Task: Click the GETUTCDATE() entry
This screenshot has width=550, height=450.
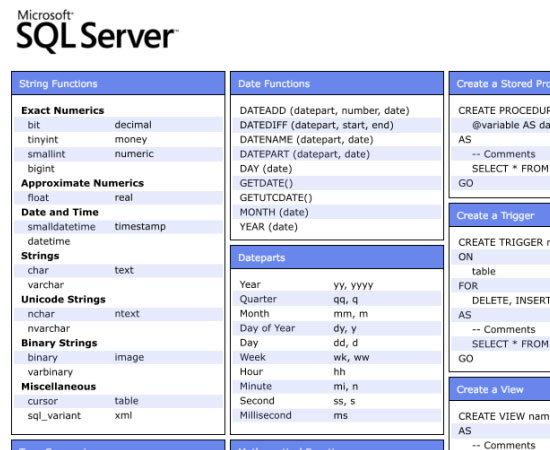Action: [x=276, y=198]
